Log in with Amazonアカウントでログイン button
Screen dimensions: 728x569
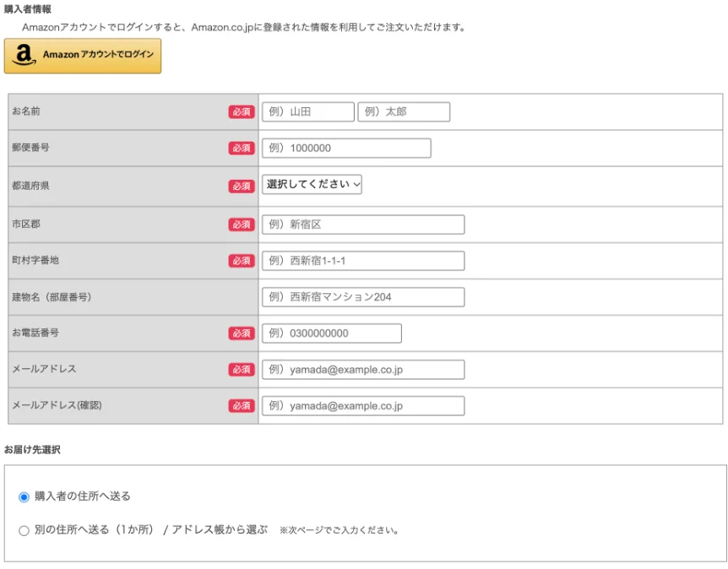pyautogui.click(x=83, y=57)
